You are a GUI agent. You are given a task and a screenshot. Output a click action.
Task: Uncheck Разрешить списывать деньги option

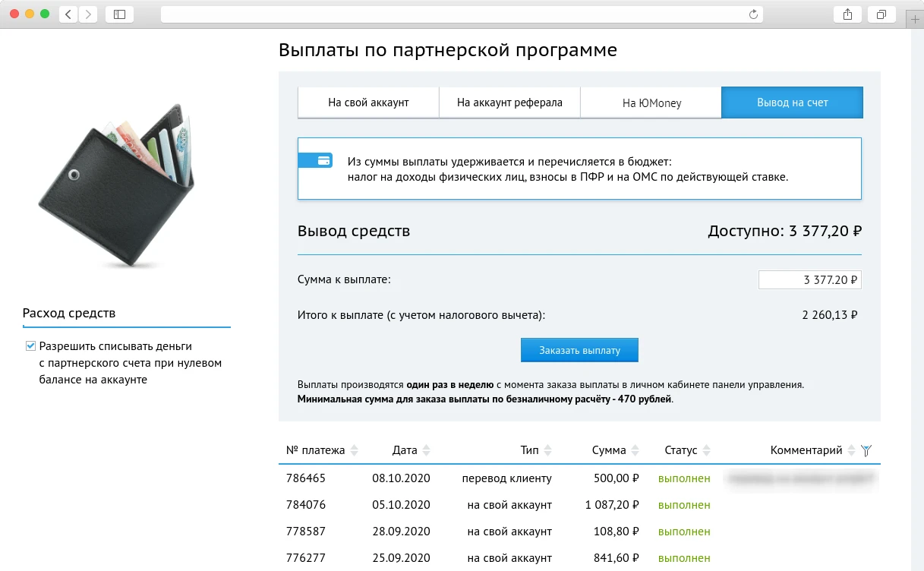pos(30,345)
